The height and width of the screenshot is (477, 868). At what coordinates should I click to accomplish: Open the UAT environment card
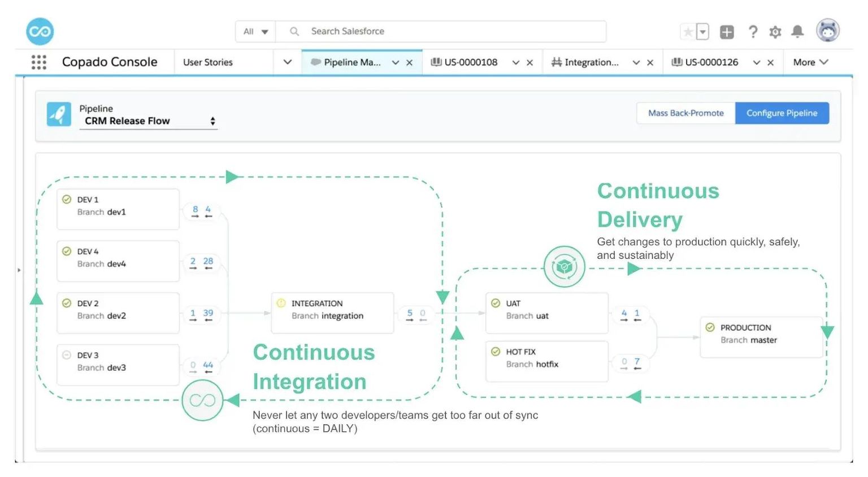point(547,313)
